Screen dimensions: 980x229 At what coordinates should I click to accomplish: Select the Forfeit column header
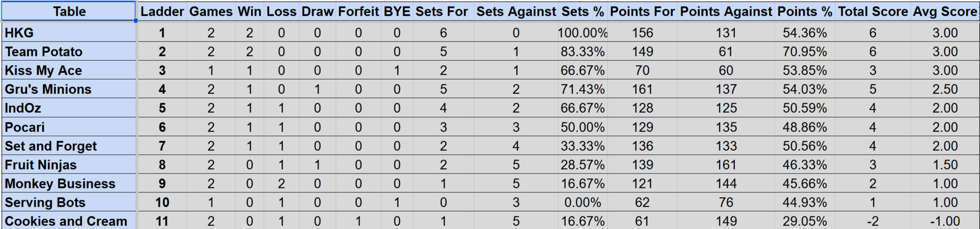(358, 11)
